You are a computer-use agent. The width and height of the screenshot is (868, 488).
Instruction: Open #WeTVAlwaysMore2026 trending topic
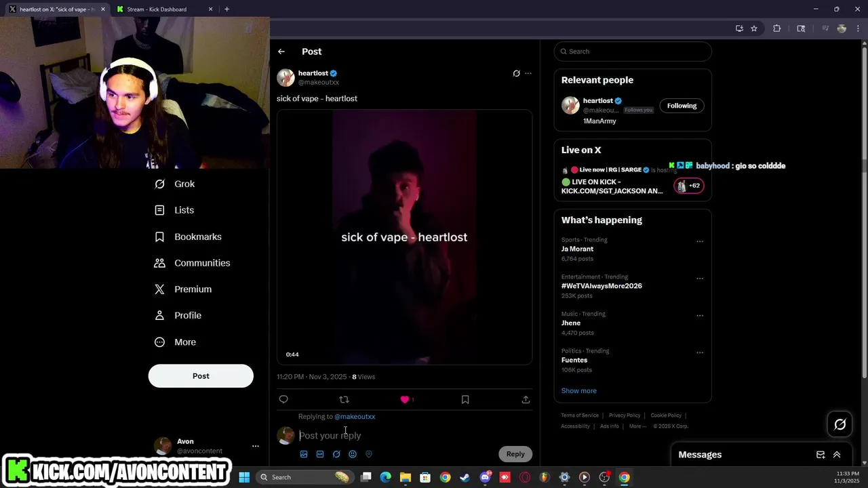click(x=601, y=286)
